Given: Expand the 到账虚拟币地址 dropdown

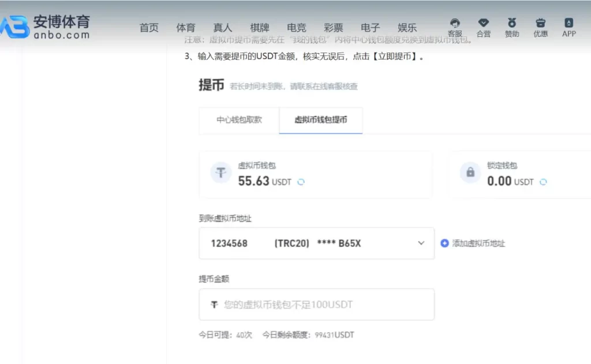Looking at the screenshot, I should pos(421,243).
